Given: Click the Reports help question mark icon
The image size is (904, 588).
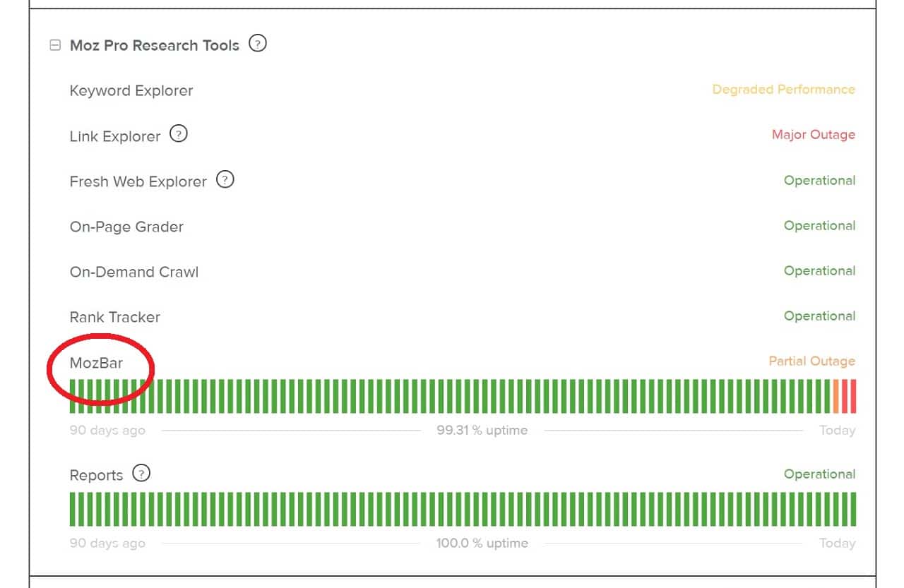Looking at the screenshot, I should 141,474.
